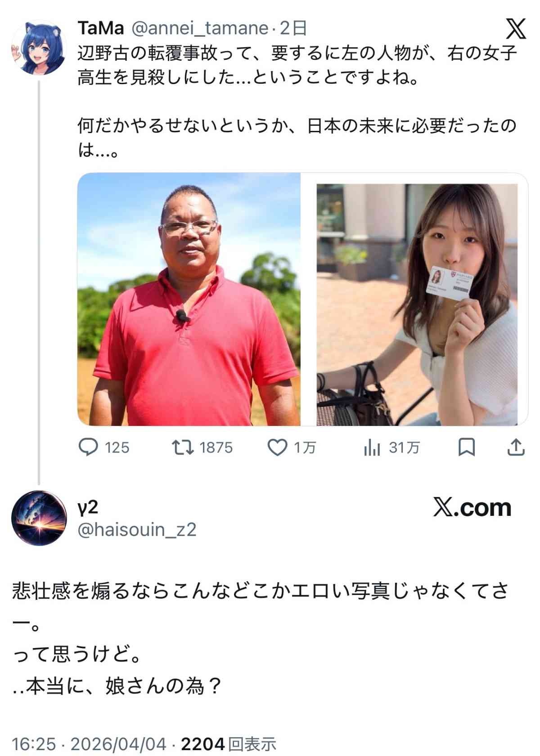Open the @annei_tamane handle link
540x756 pixels.
click(x=200, y=28)
